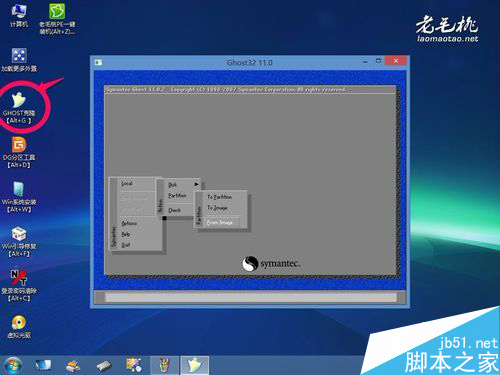500x375 pixels.
Task: Open the disk drive taskbar icon
Action: pos(104,366)
